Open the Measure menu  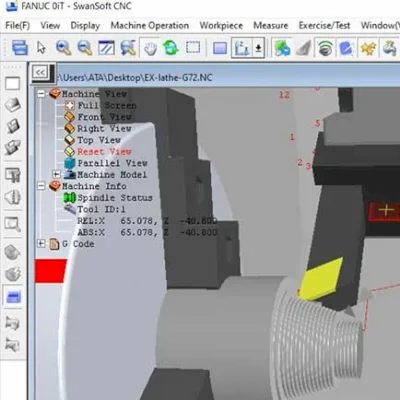coord(271,26)
